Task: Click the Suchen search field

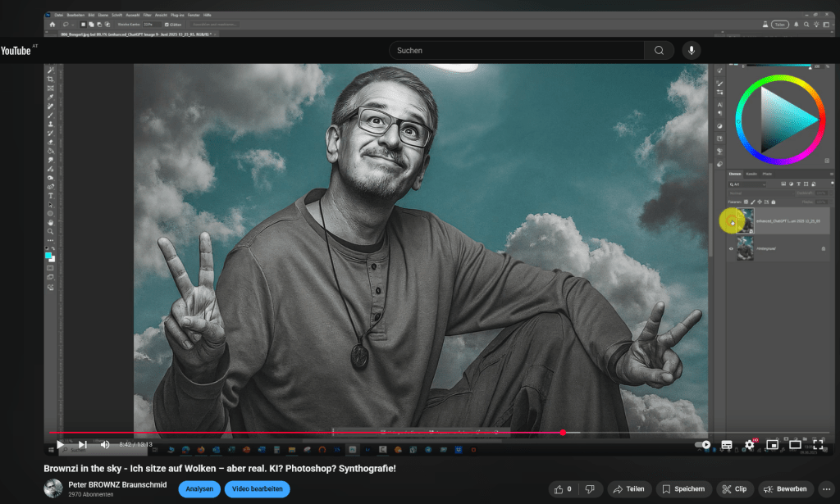Action: click(x=517, y=51)
